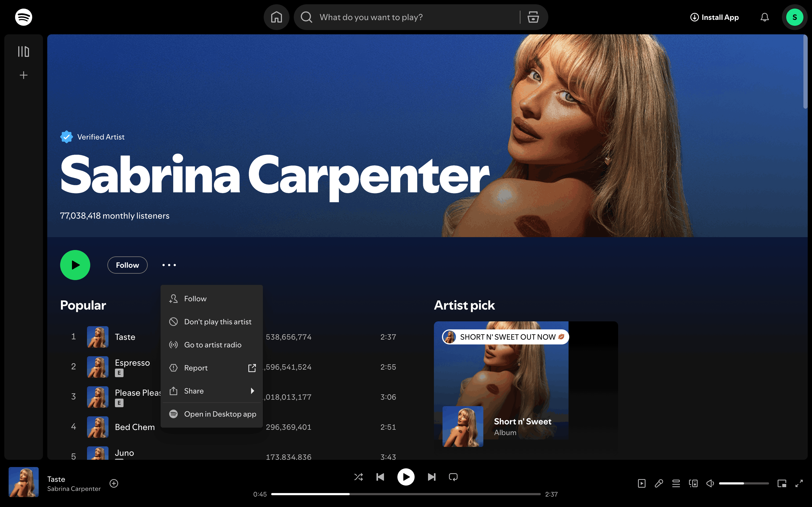
Task: Open the Now Playing view icon
Action: point(641,483)
